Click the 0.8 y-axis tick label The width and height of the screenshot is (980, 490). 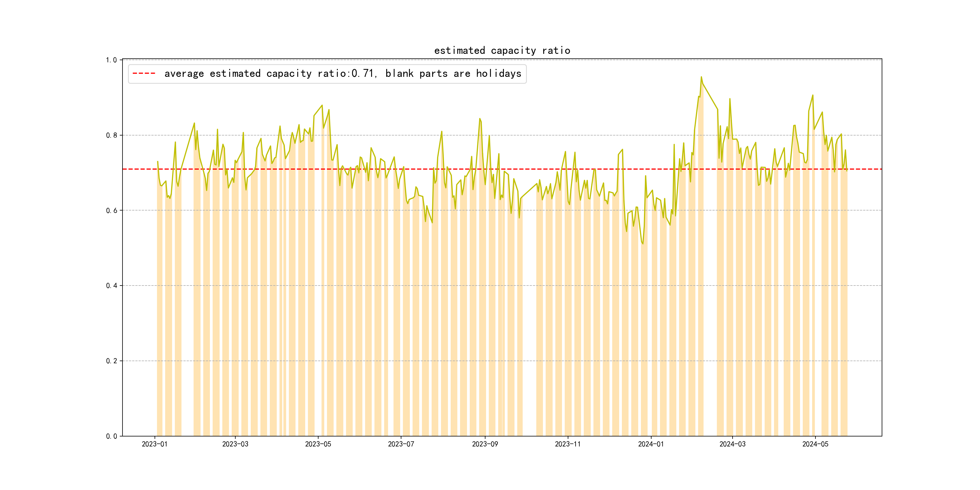pyautogui.click(x=112, y=136)
